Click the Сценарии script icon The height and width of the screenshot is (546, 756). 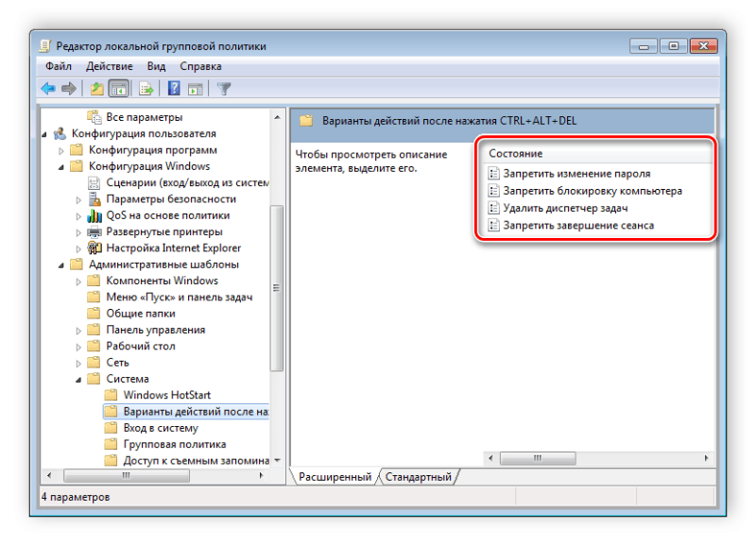94,182
